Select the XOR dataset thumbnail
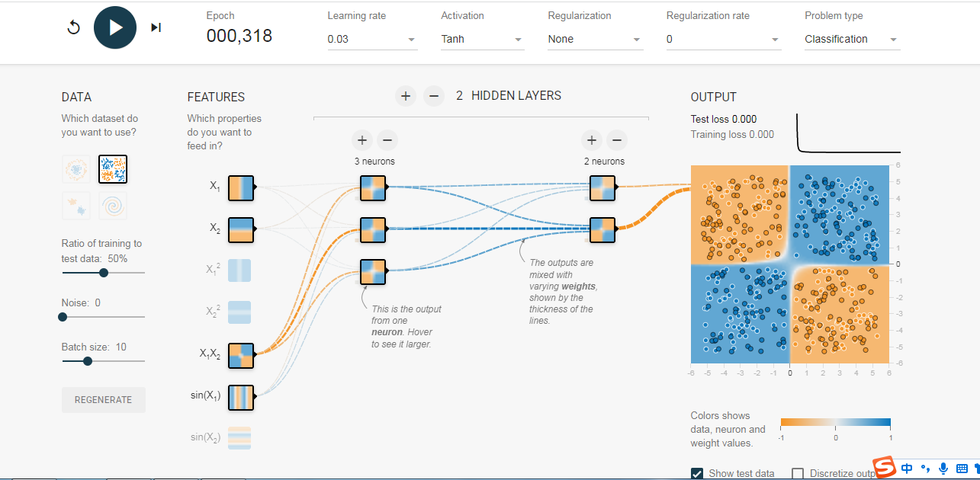980x480 pixels. pos(113,169)
